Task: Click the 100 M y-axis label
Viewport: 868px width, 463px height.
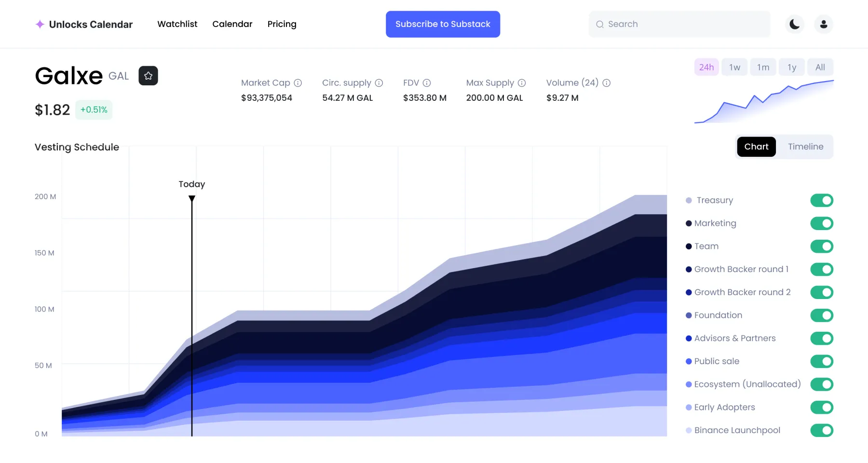Action: [44, 310]
